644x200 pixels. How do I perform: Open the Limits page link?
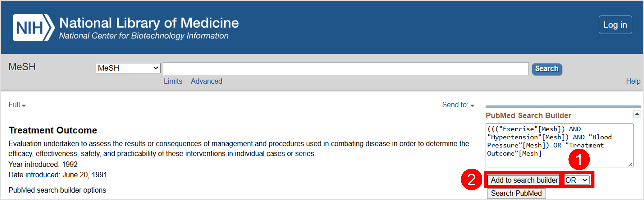coord(173,81)
